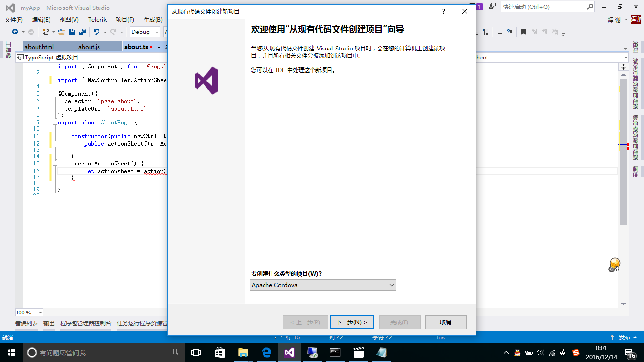Click the Cortana search box
The height and width of the screenshot is (362, 644).
103,353
